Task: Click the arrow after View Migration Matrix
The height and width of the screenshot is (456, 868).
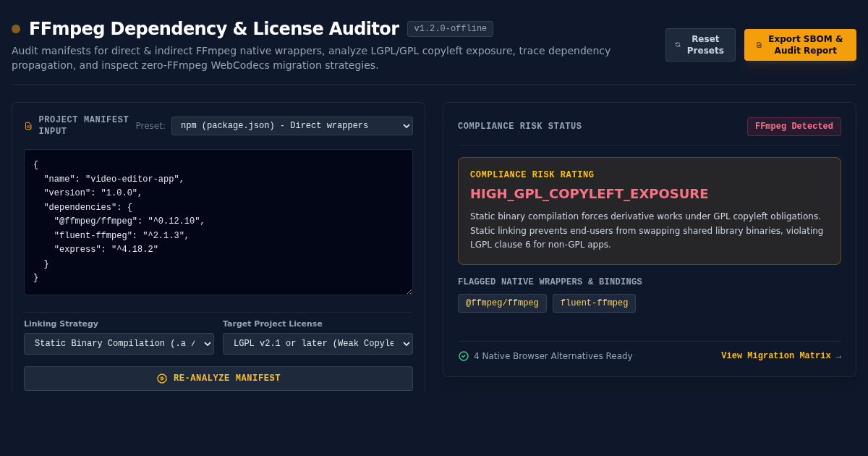Action: point(838,356)
